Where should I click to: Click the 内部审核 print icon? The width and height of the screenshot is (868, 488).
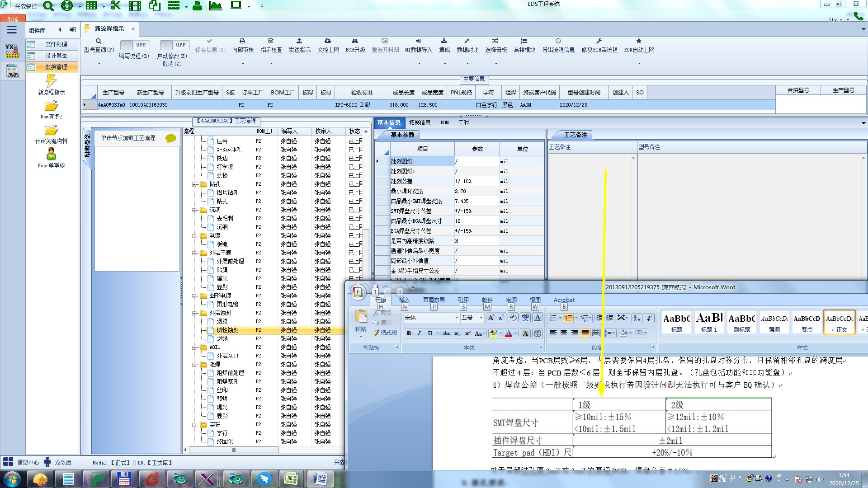click(x=242, y=41)
